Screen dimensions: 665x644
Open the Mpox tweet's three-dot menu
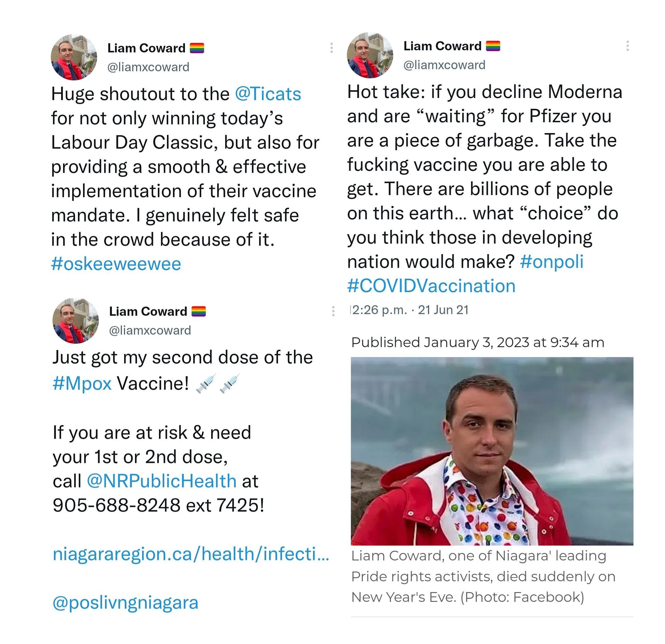click(x=333, y=311)
